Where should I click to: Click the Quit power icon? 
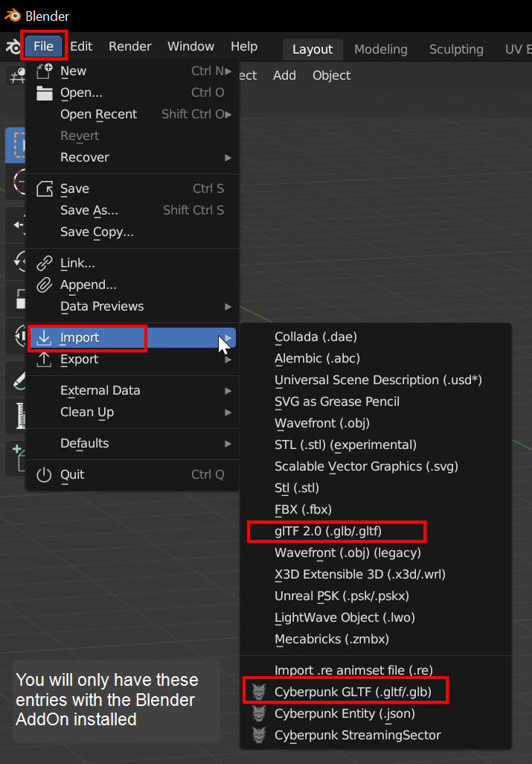45,475
